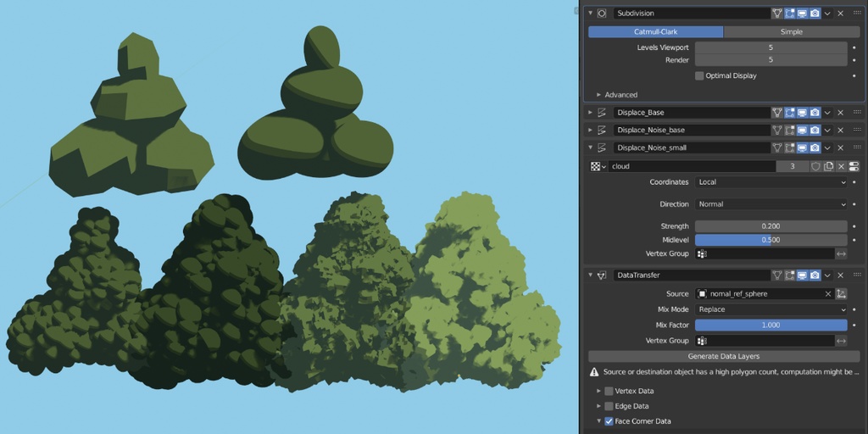This screenshot has height=434, width=868.
Task: Toggle render visibility of Displace_Noise_base
Action: (815, 130)
